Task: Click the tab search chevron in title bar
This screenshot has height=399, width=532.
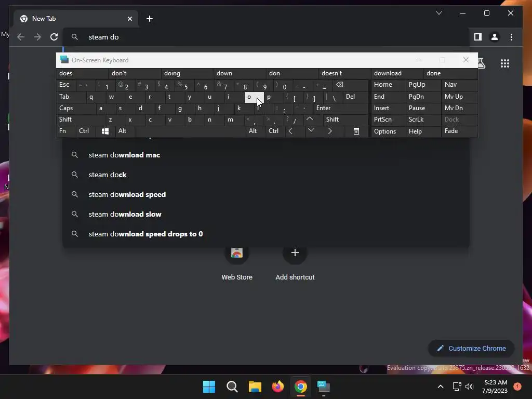Action: 439,13
